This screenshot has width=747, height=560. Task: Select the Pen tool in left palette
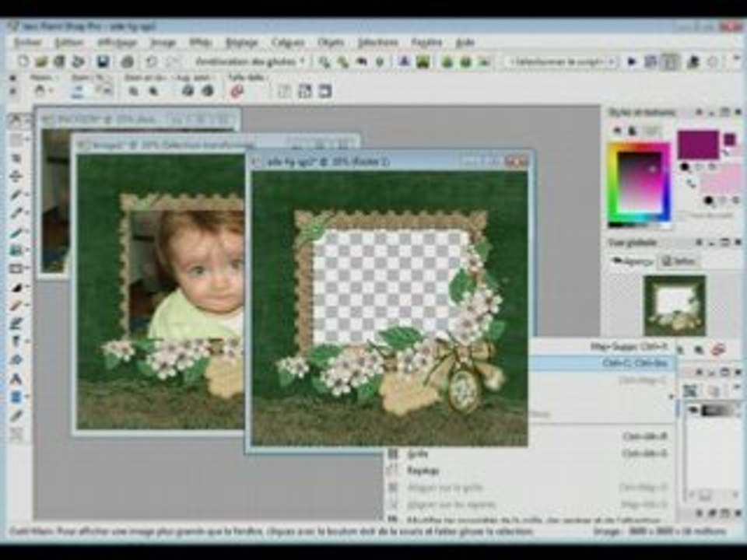click(16, 415)
